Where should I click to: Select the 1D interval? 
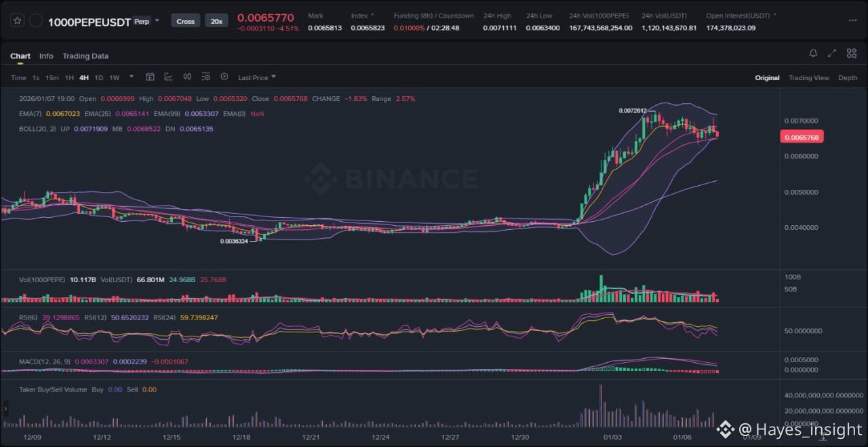coord(99,77)
